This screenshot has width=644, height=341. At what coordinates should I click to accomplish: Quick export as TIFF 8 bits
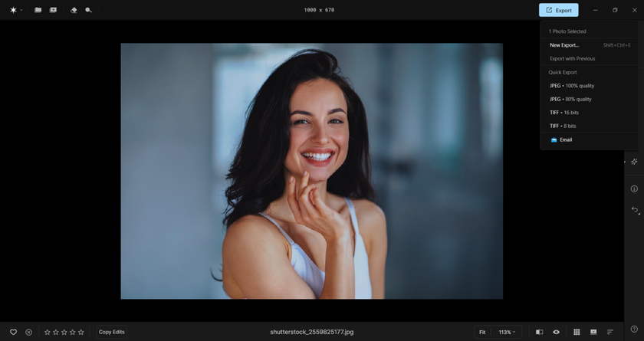point(589,126)
